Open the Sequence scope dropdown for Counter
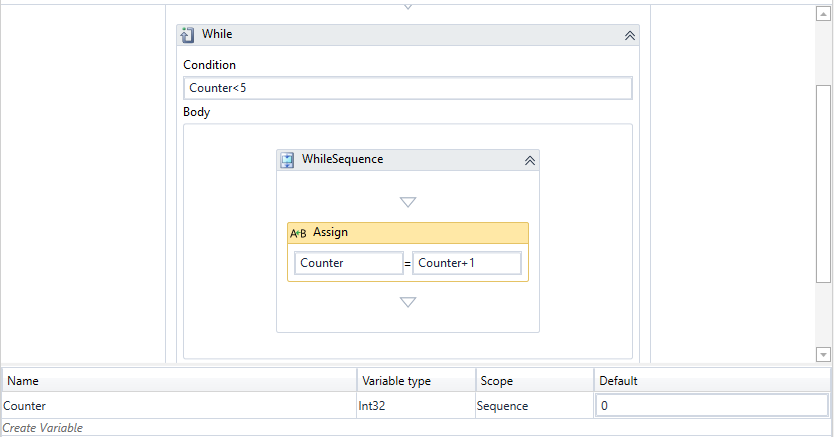 point(532,406)
